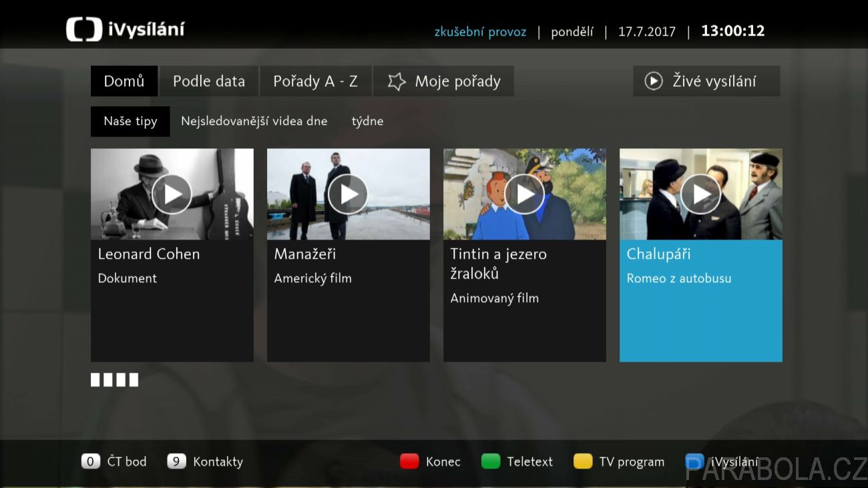Select the Naše tipy sub-tab
The width and height of the screenshot is (868, 488).
pyautogui.click(x=130, y=121)
